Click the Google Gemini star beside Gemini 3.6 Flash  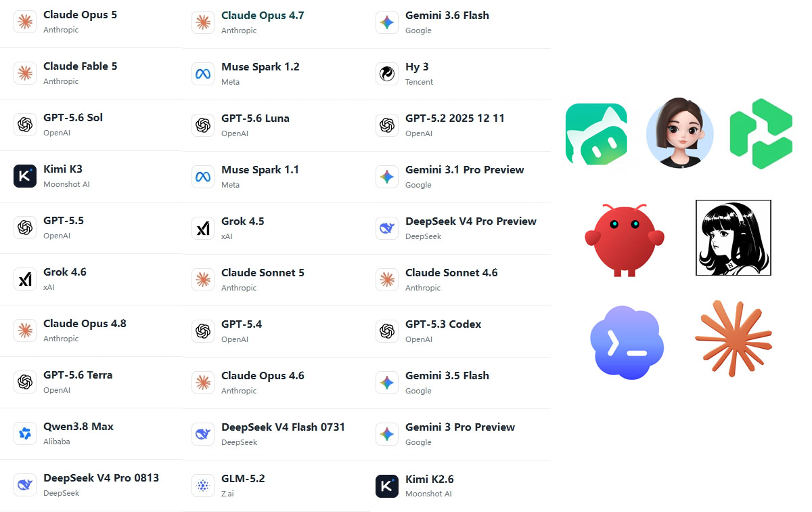(387, 22)
